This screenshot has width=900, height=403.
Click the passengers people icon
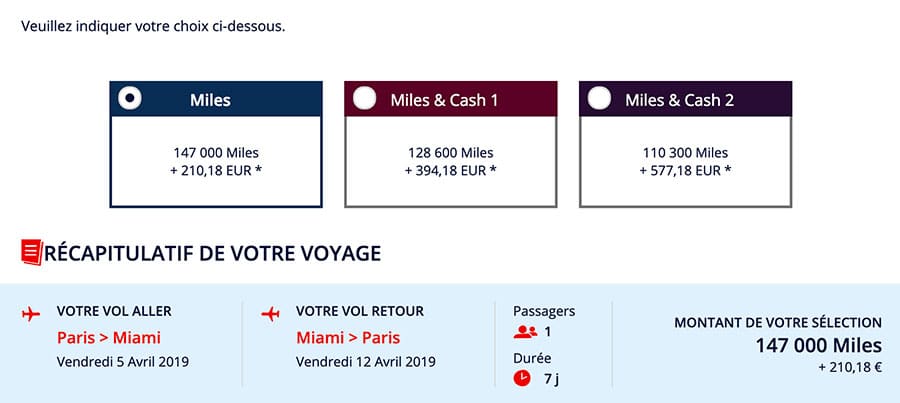point(525,332)
